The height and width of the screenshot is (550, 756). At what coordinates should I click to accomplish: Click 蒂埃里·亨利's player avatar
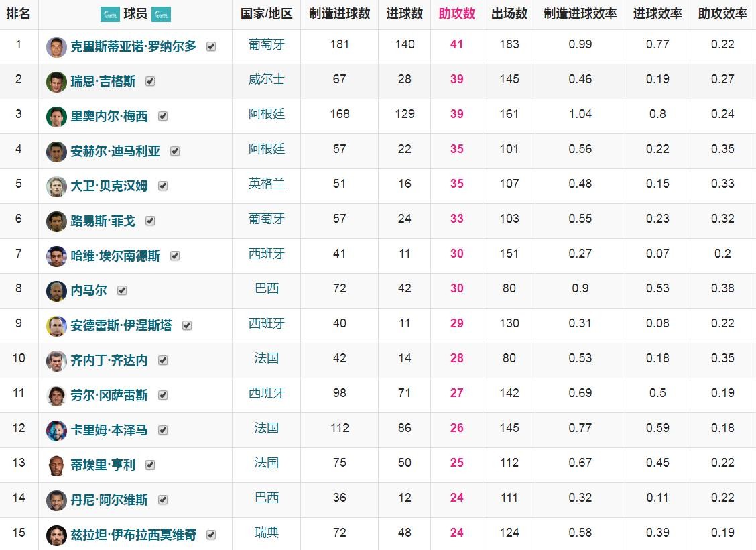56,465
